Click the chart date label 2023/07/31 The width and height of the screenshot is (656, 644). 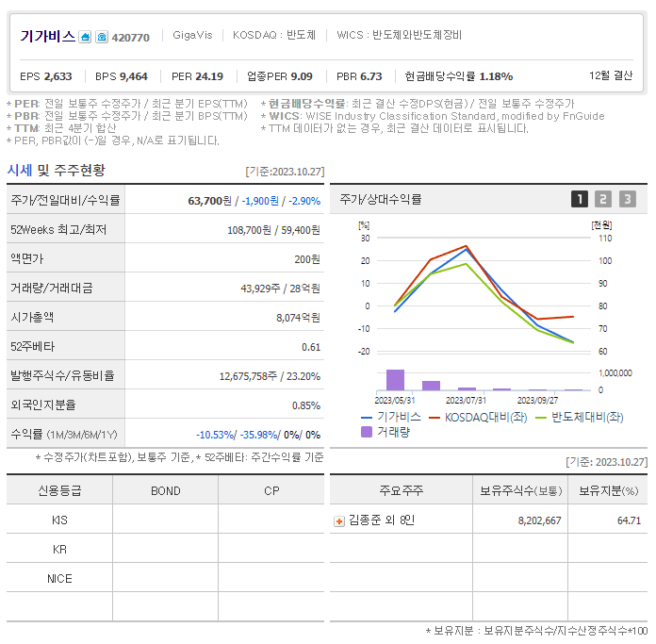466,401
